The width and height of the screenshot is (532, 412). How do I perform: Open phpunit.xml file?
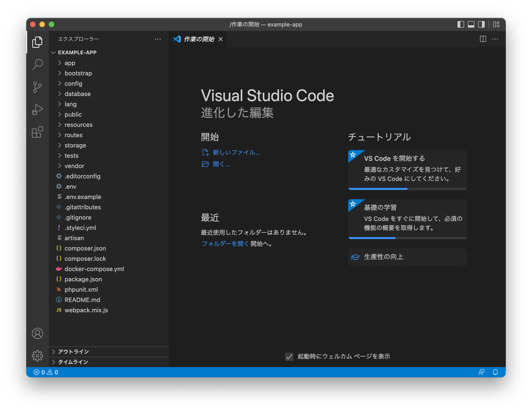109,290
